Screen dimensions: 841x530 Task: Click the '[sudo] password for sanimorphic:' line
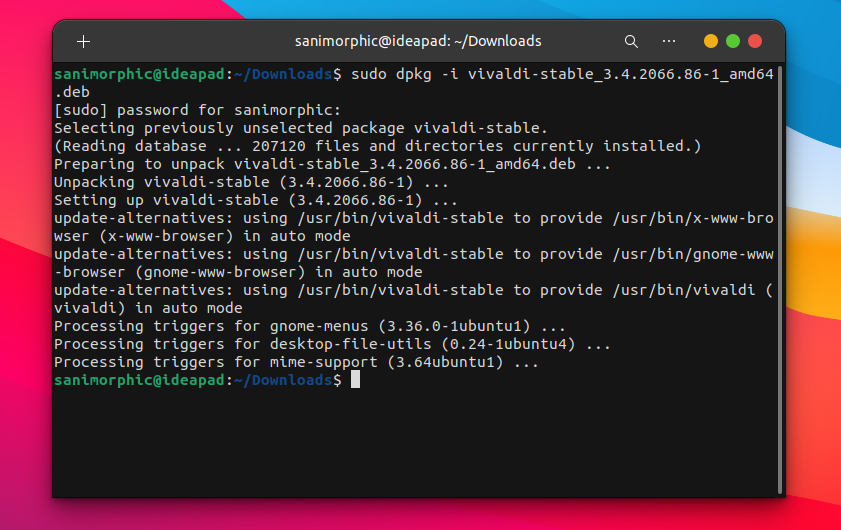[x=197, y=110]
